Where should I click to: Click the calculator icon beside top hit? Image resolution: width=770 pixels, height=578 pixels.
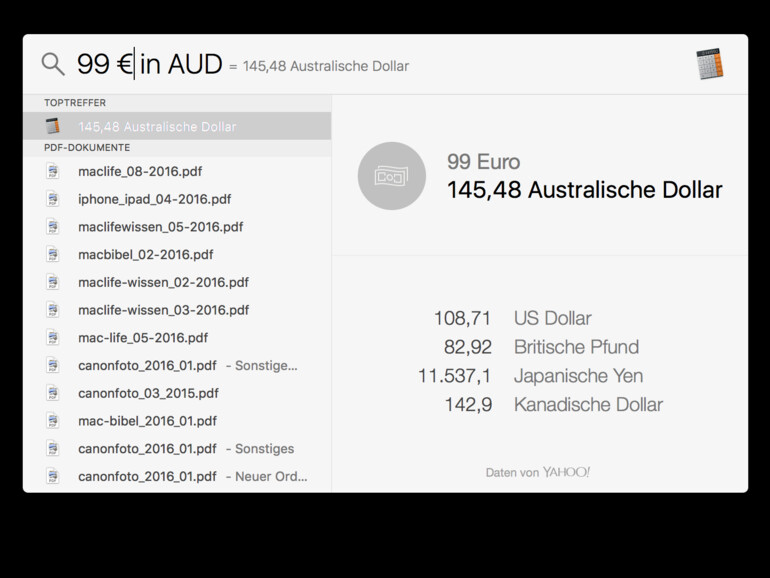pyautogui.click(x=53, y=126)
